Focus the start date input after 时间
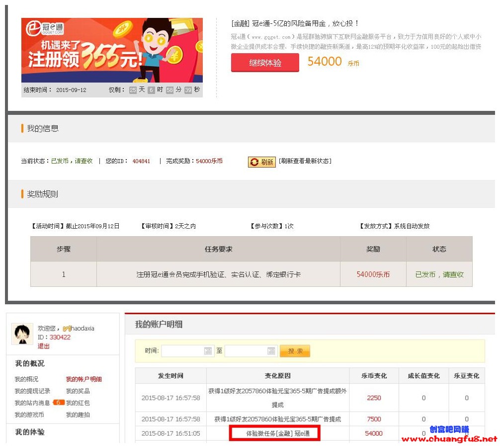Image resolution: width=500 pixels, height=448 pixels. [187, 351]
